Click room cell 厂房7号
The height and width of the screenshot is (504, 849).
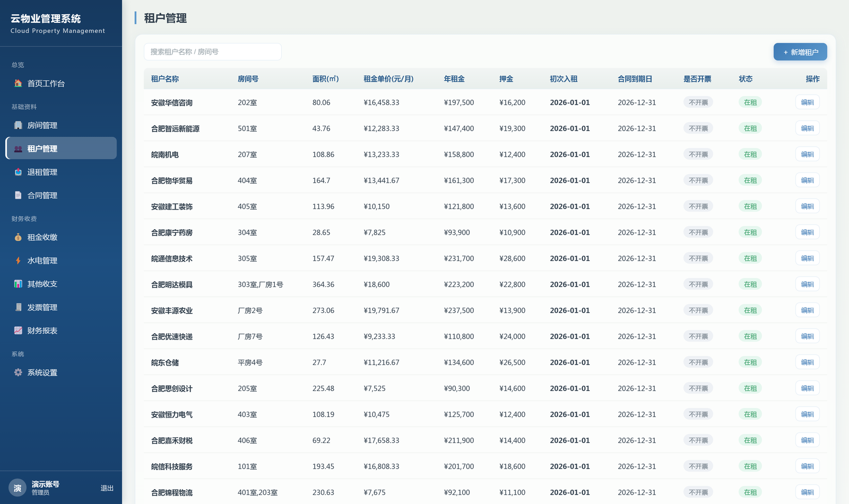(250, 336)
